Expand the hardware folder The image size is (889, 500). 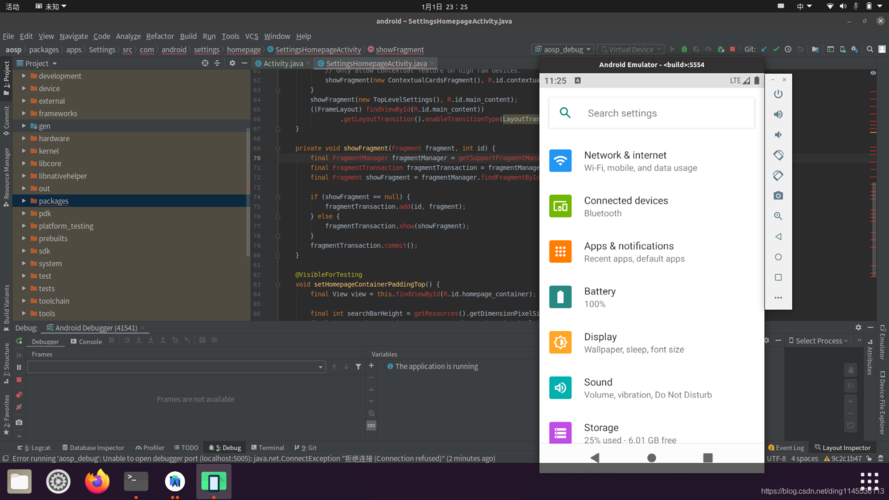(24, 138)
